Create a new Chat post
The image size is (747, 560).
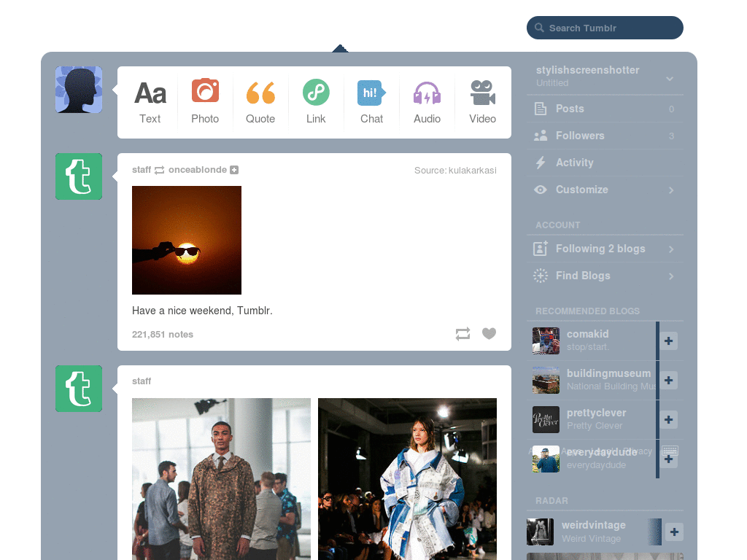(x=371, y=102)
